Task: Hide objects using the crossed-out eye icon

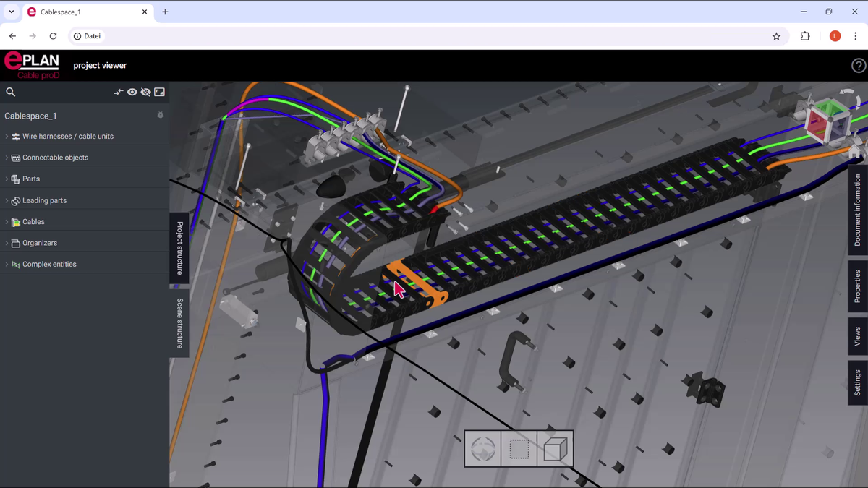Action: 145,92
